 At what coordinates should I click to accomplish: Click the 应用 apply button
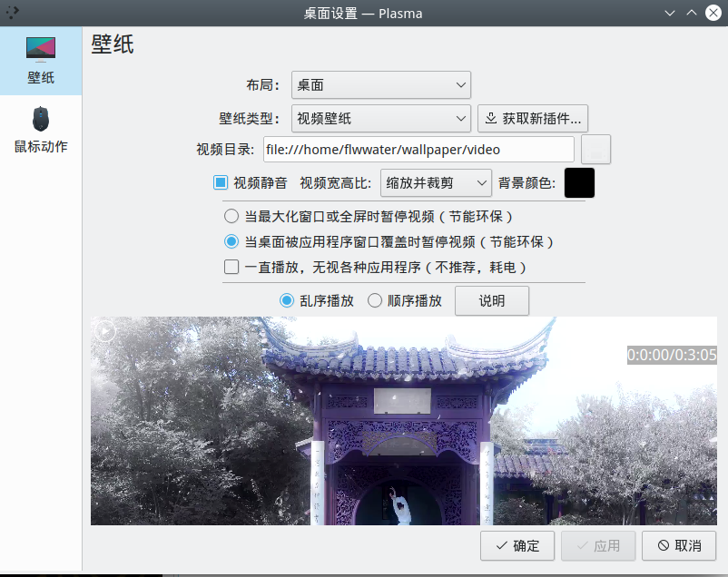pos(598,545)
